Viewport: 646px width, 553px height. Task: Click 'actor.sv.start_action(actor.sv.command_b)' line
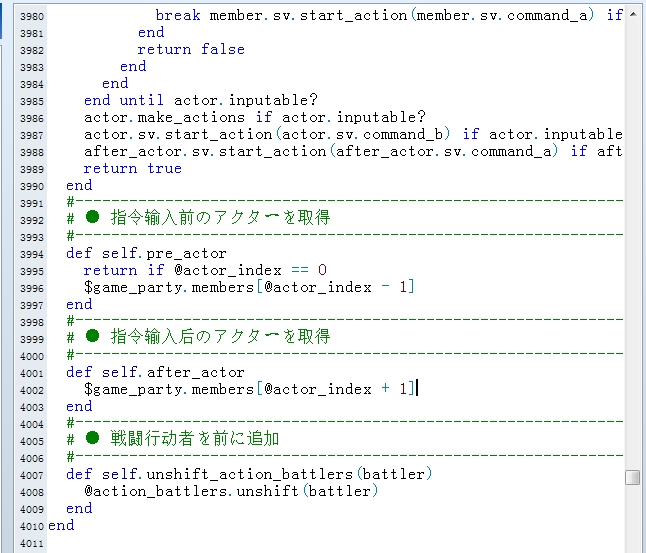(353, 134)
